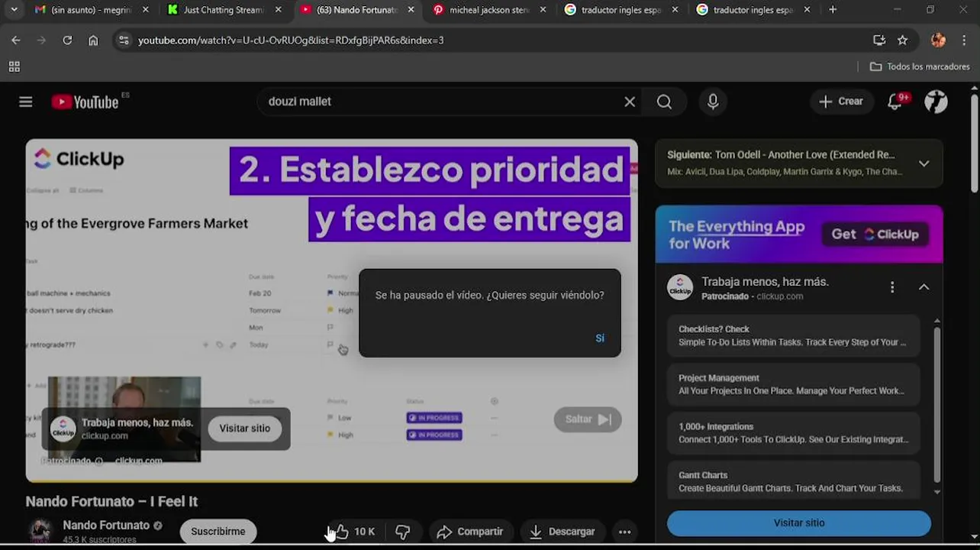
Task: View site information icon in address bar
Action: point(124,40)
